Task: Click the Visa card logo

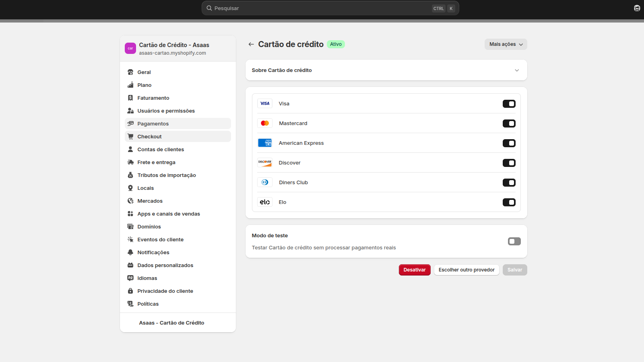Action: point(265,103)
